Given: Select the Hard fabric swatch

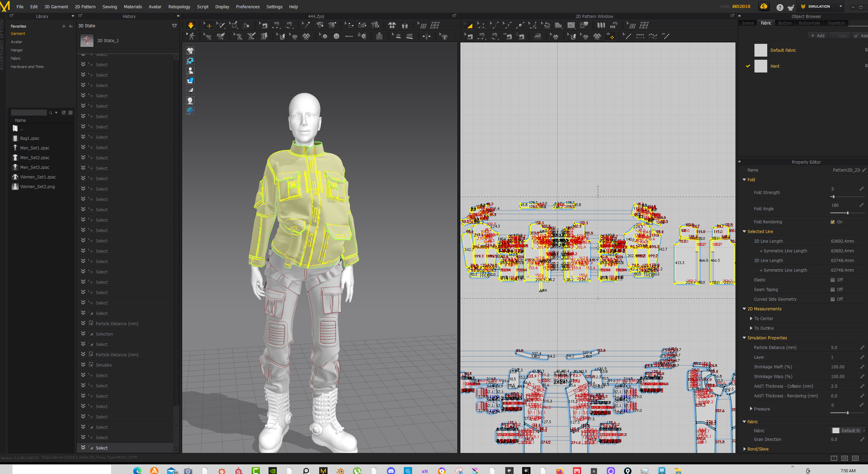Looking at the screenshot, I should click(x=761, y=66).
